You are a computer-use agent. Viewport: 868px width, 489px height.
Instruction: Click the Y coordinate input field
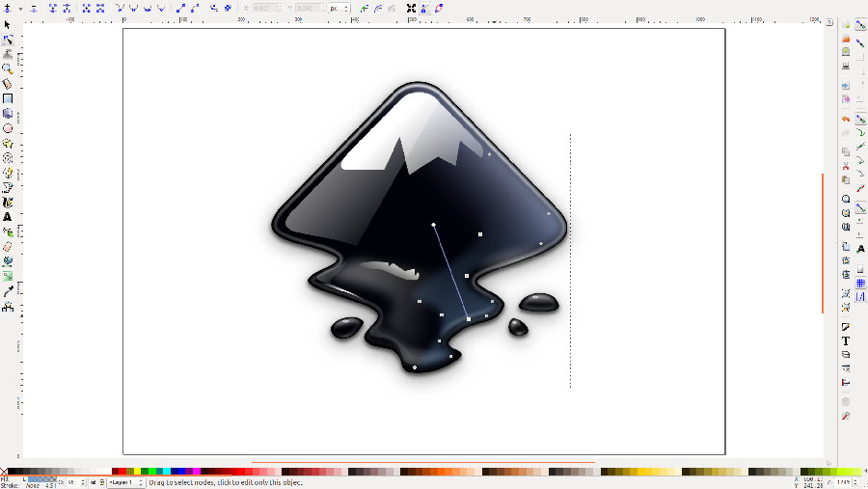pos(309,9)
